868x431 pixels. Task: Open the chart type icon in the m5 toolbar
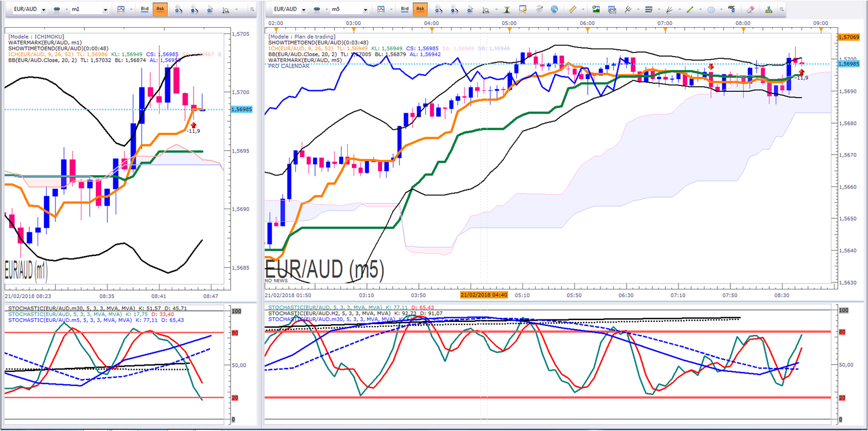[381, 9]
